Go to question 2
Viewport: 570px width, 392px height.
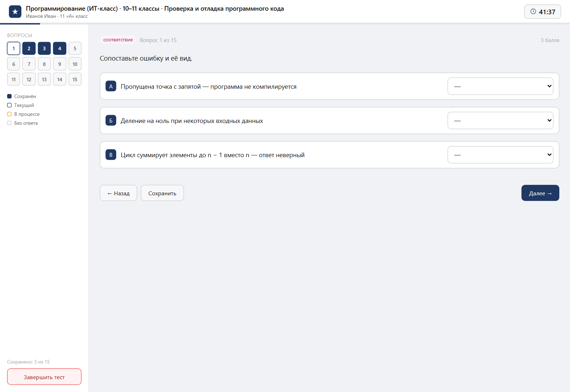(x=29, y=48)
